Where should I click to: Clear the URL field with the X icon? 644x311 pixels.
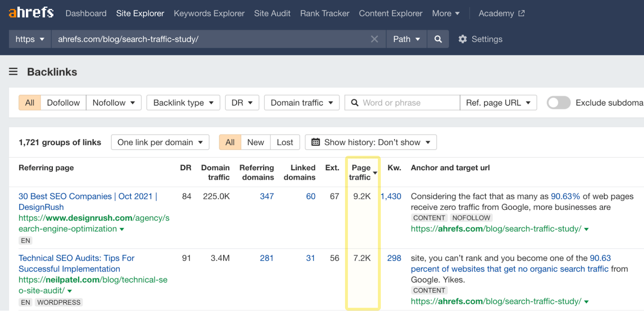tap(374, 39)
